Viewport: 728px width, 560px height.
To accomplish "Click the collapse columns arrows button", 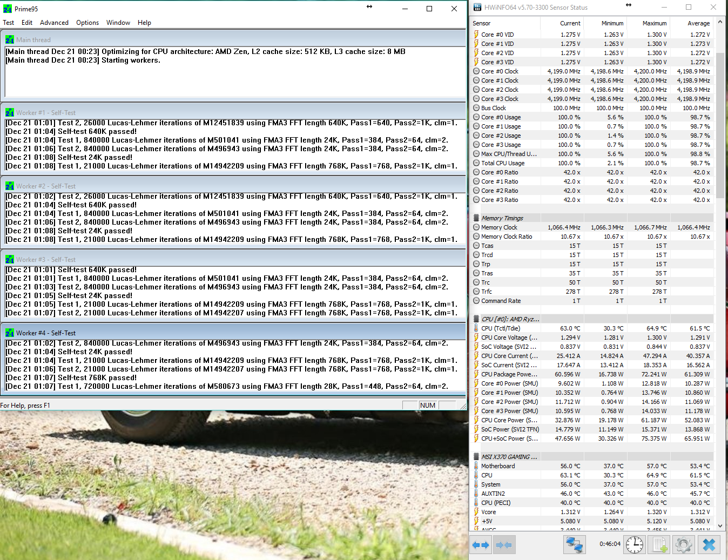I will 503,545.
